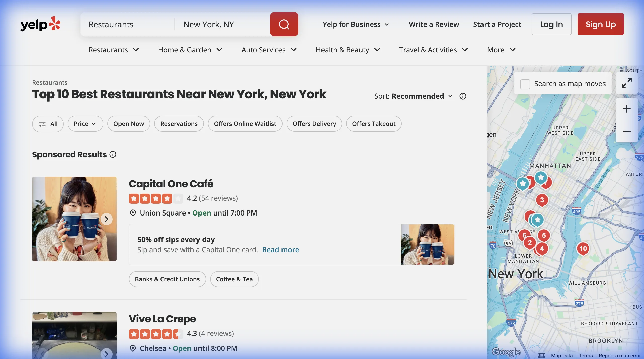Toggle the Offers Delivery filter
644x359 pixels.
tap(314, 124)
